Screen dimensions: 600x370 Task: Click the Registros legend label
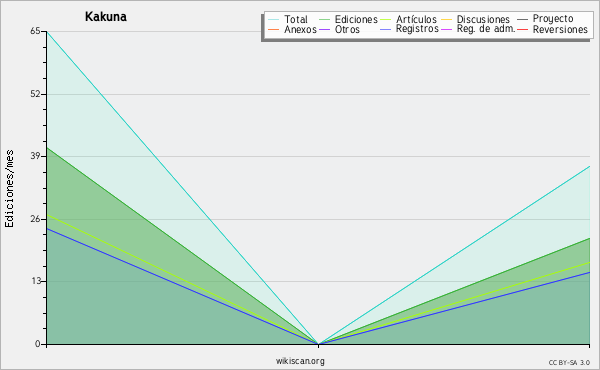[417, 29]
